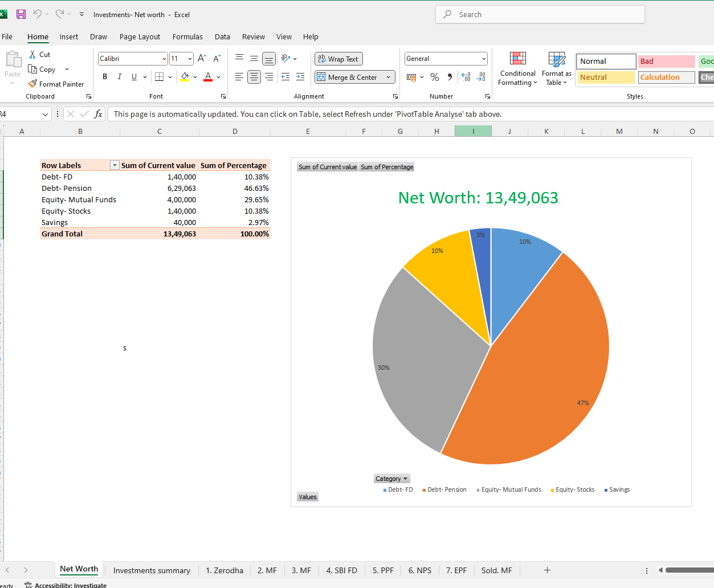Undo the last action
Screen dimensions: 714x588
38,14
